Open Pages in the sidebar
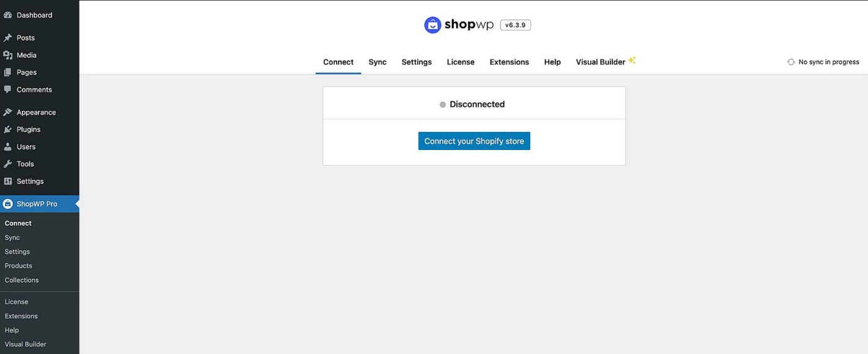The image size is (868, 354). click(40, 73)
